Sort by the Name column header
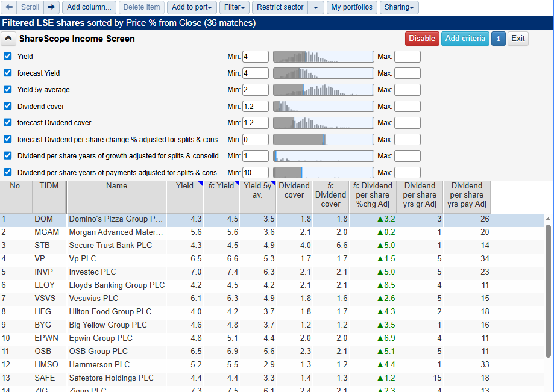Screen dimensions: 554x392 pyautogui.click(x=116, y=197)
